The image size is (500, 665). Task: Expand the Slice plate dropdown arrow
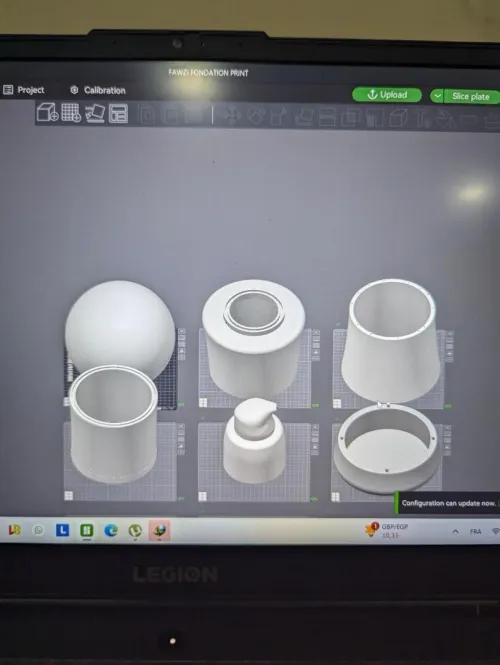(x=437, y=96)
